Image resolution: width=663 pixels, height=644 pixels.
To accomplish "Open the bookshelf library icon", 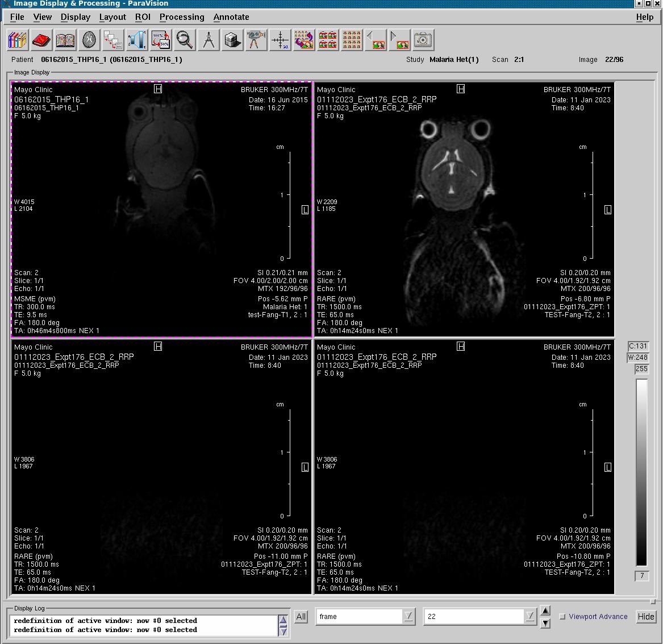I will 18,40.
